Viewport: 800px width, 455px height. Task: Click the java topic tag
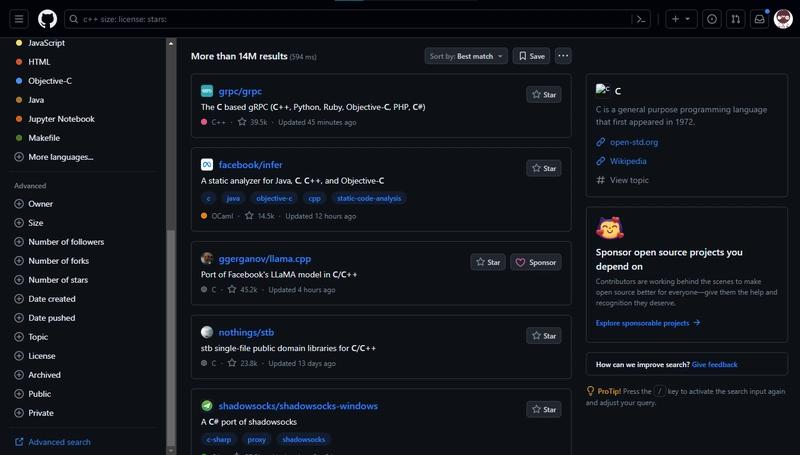pos(233,198)
